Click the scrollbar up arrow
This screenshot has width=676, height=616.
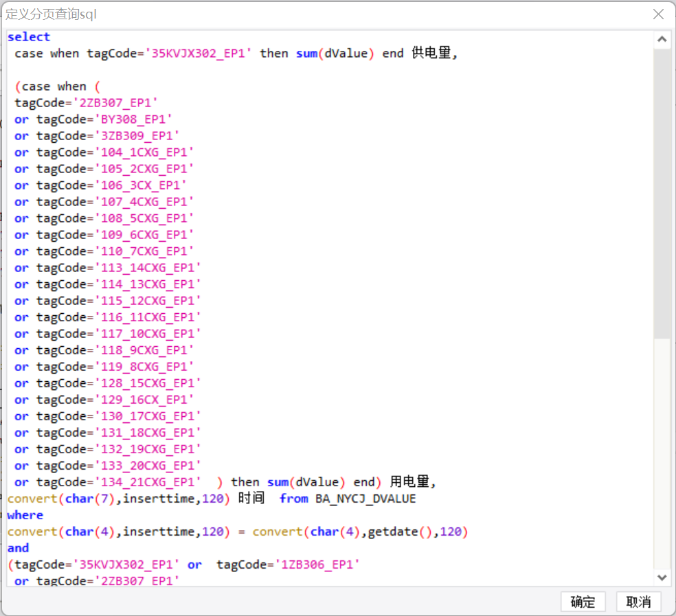click(x=662, y=40)
